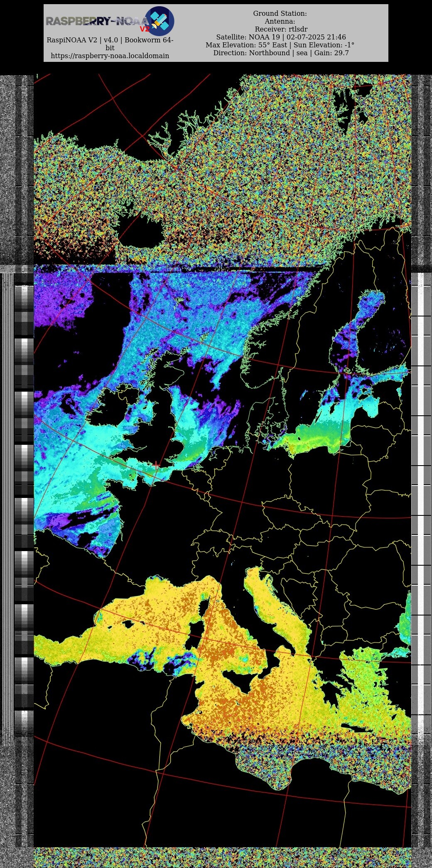Open the https://raspberry-noaa.localdomain URL text
The height and width of the screenshot is (868, 432).
[x=110, y=56]
